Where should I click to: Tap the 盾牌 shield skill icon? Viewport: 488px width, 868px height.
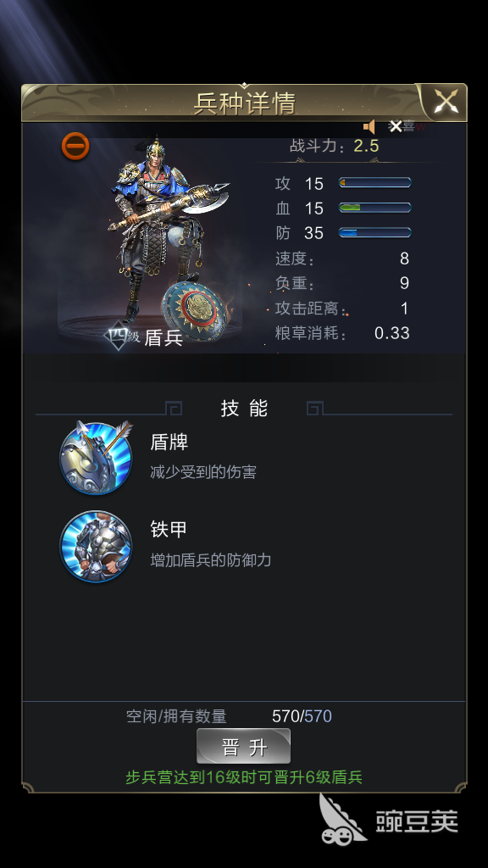click(x=97, y=458)
